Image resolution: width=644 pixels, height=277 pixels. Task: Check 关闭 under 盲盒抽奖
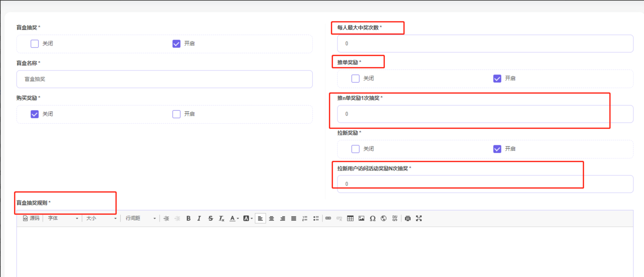[35, 44]
